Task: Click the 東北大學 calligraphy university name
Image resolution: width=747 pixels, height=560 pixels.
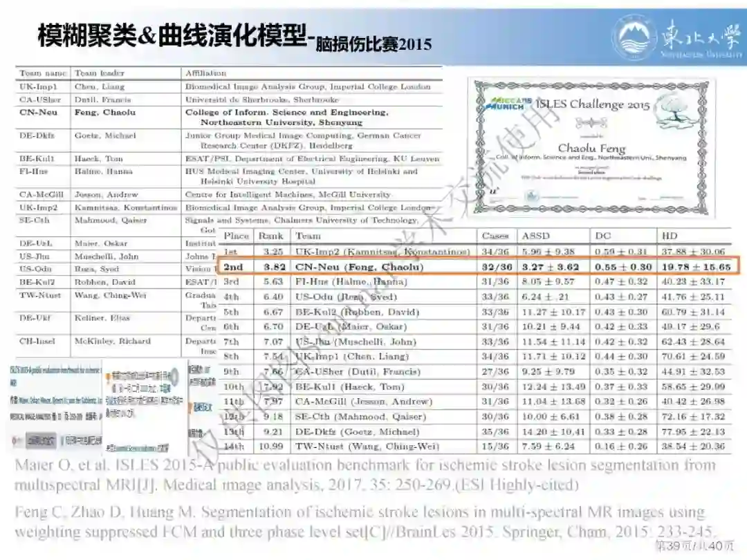Action: [701, 36]
